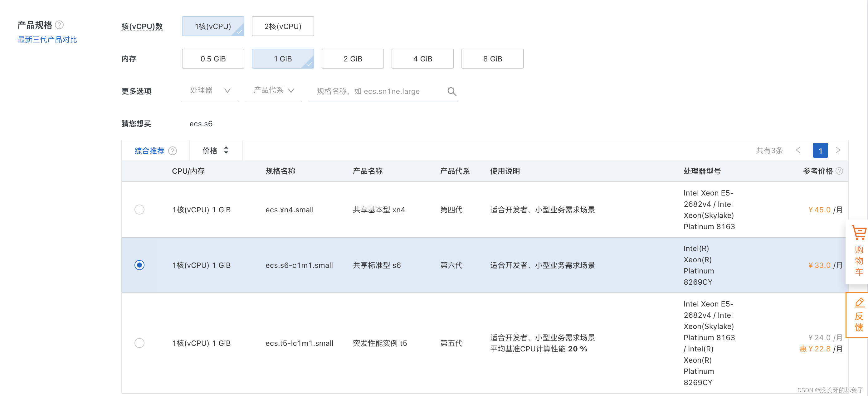The height and width of the screenshot is (396, 868).
Task: Click the 参考价格 help icon
Action: [839, 171]
